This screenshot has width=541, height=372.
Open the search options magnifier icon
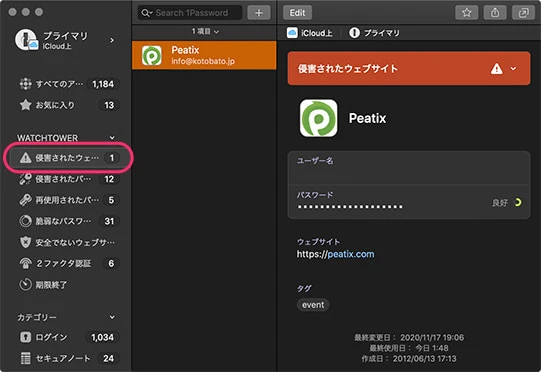pyautogui.click(x=146, y=13)
